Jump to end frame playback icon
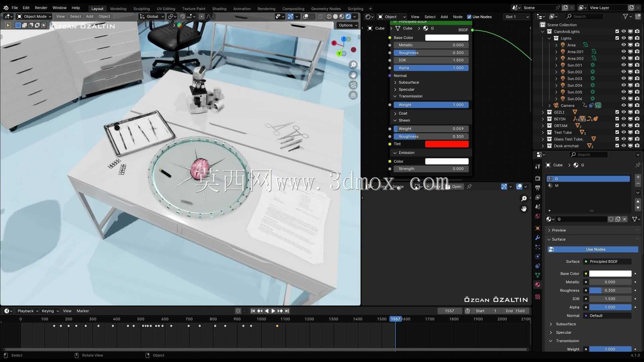Image resolution: width=644 pixels, height=362 pixels. pos(287,311)
